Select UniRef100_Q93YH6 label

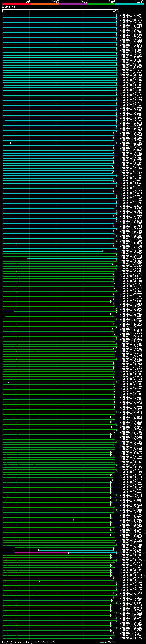[131, 263]
